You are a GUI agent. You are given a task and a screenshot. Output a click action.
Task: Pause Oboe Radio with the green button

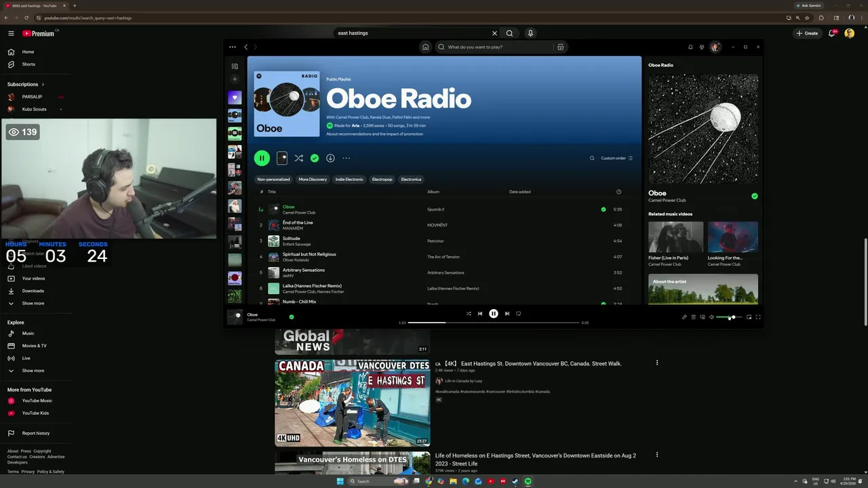point(262,158)
